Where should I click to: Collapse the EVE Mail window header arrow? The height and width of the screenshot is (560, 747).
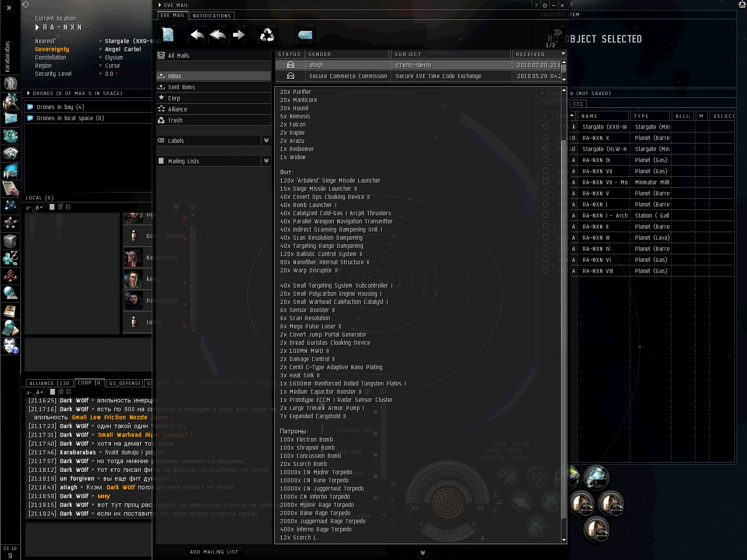point(160,5)
